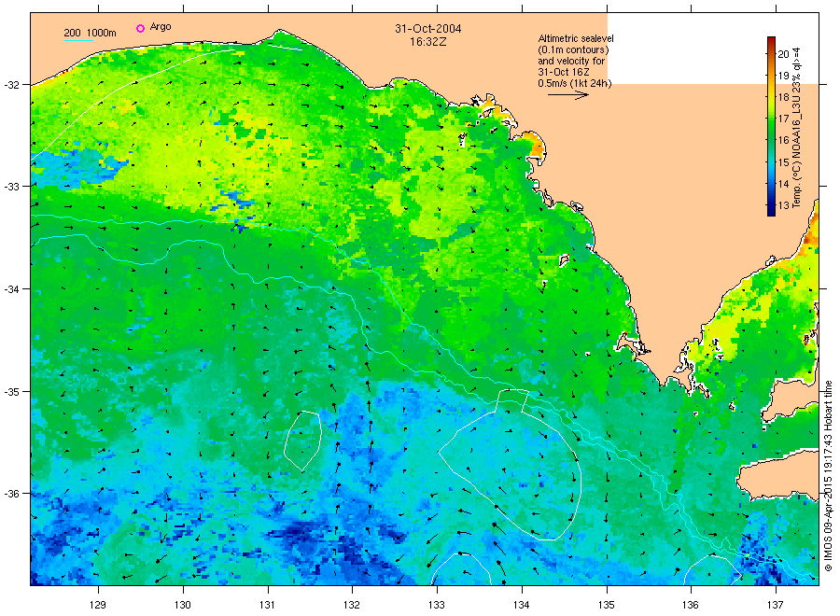Click the 136 longitude axis label
This screenshot has height=616, width=840.
pyautogui.click(x=691, y=605)
